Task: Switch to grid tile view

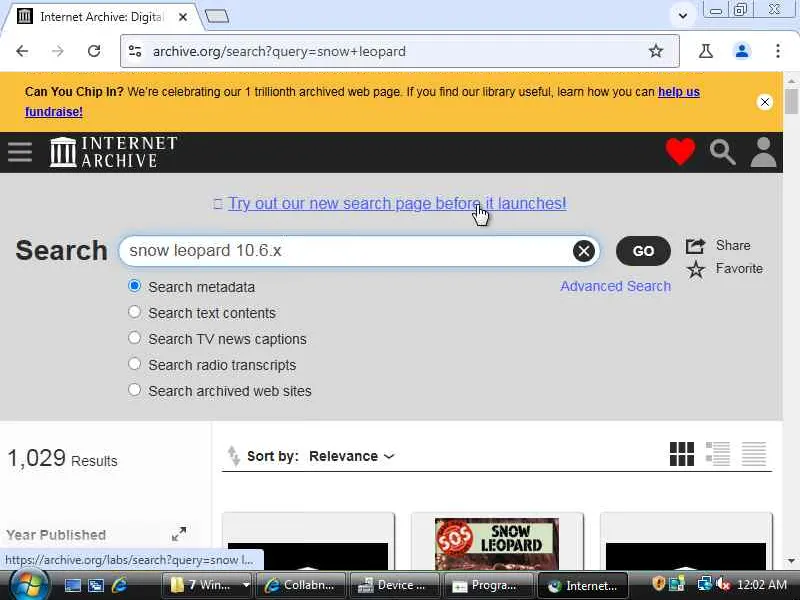Action: pyautogui.click(x=682, y=454)
